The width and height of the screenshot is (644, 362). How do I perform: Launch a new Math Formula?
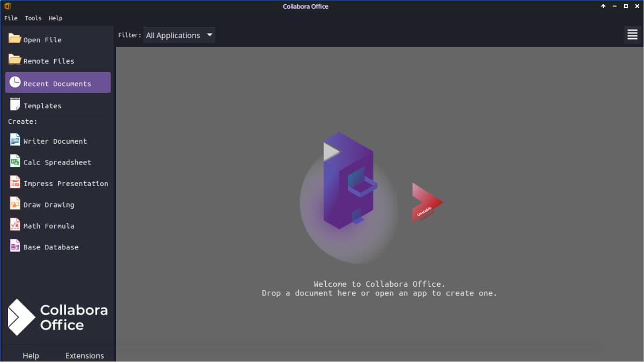pos(58,225)
